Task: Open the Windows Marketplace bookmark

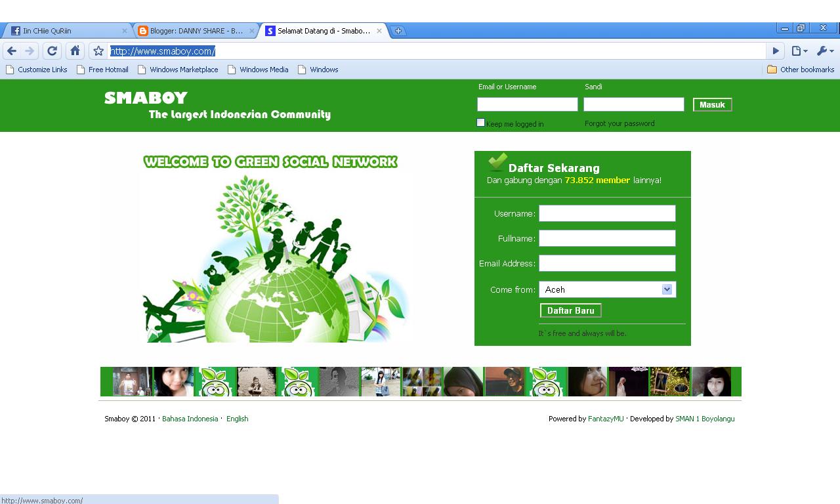Action: [178, 70]
